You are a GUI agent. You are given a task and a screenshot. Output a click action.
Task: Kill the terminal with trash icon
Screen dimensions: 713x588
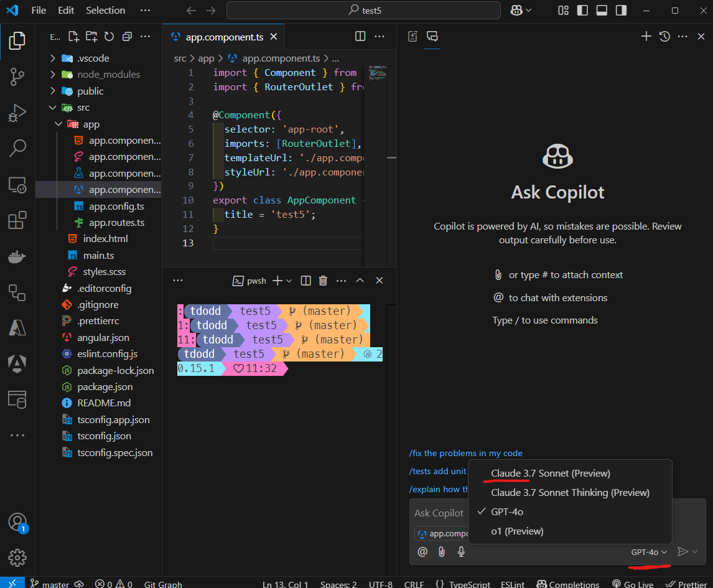click(x=324, y=281)
